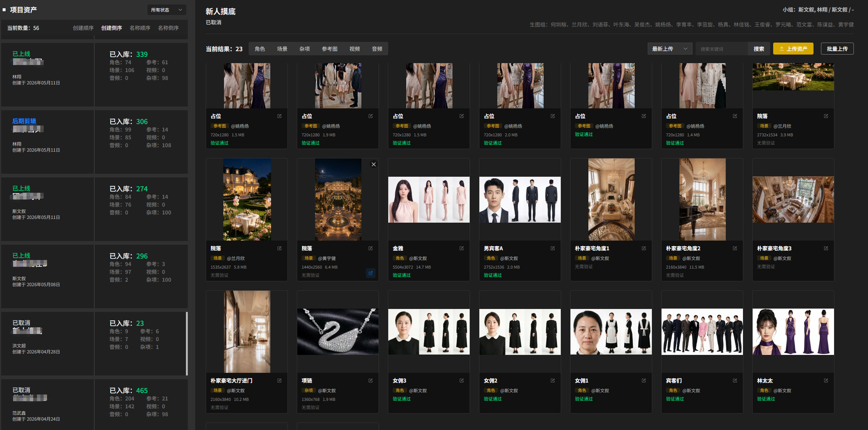Screen dimensions: 868x430
Task: Edit the 林太太 asset
Action: tap(826, 380)
